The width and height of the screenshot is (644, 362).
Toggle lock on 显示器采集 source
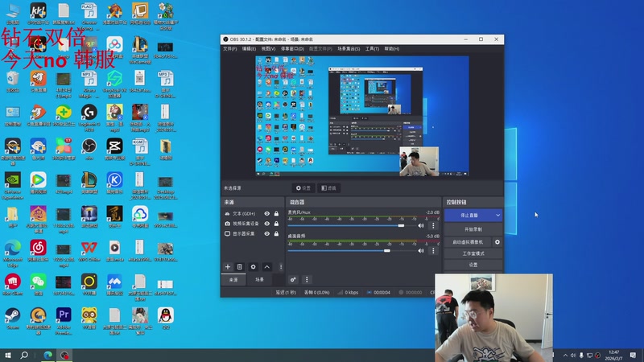(276, 233)
